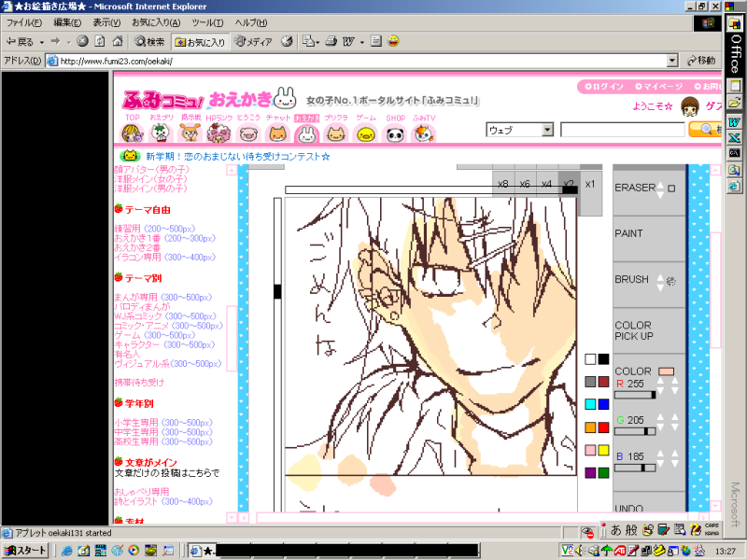Increase eraser size with up arrow
Screen dimensions: 747x560
[x=660, y=184]
